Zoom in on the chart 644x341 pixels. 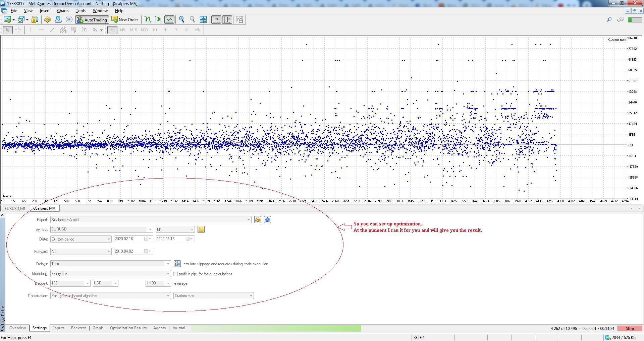[x=182, y=20]
